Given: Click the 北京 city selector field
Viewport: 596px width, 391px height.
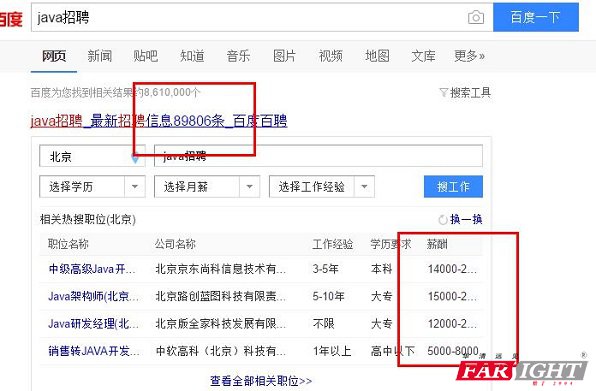Looking at the screenshot, I should pos(92,156).
